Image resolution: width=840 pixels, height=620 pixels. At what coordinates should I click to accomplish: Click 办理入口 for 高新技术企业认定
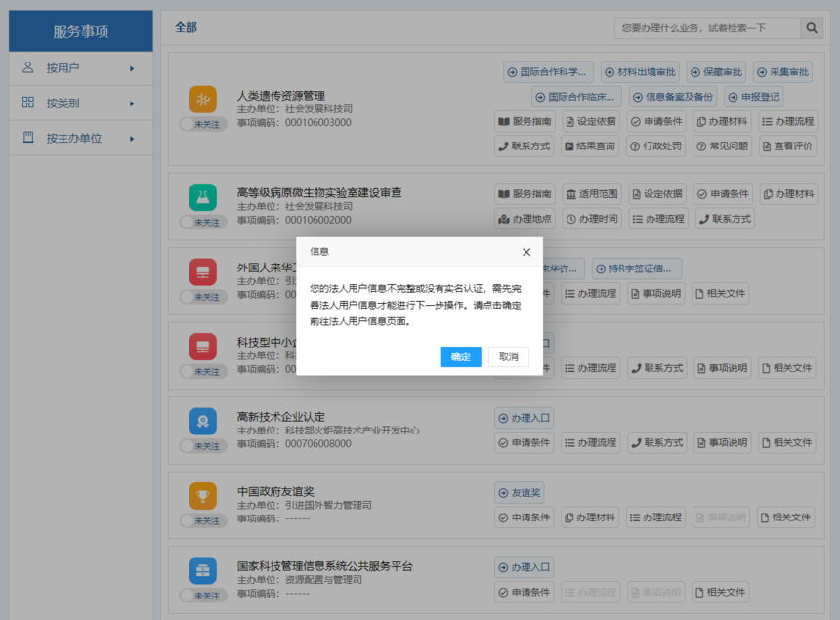click(524, 418)
